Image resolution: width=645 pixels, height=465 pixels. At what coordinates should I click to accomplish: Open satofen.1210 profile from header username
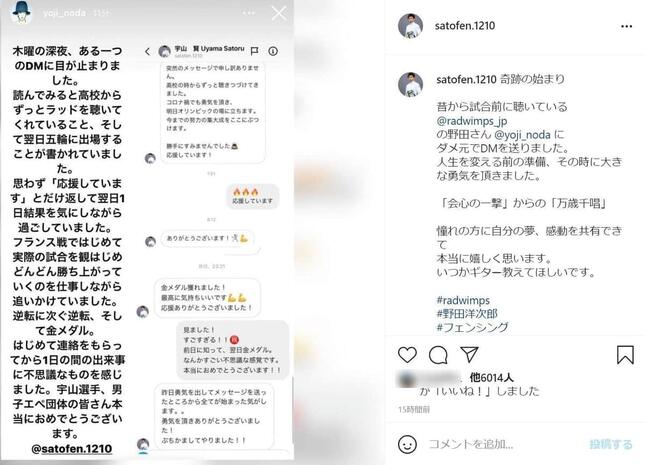[x=465, y=26]
